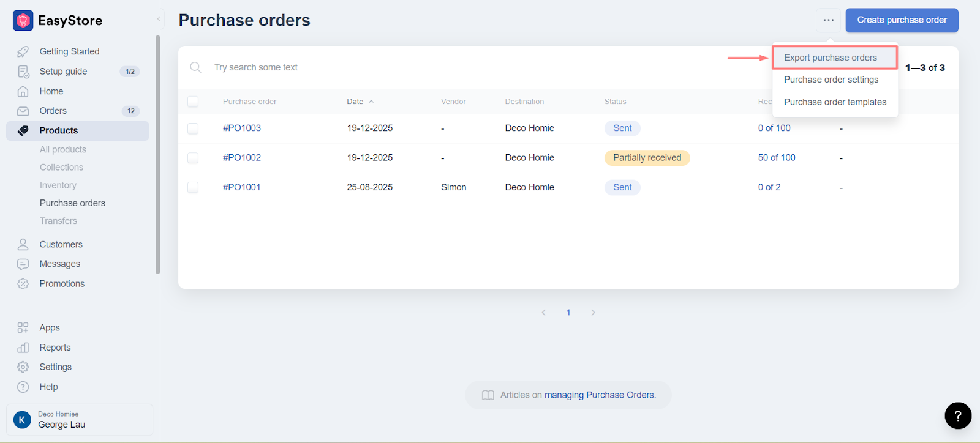The image size is (980, 443).
Task: Toggle the three-dots more actions menu
Action: point(829,20)
